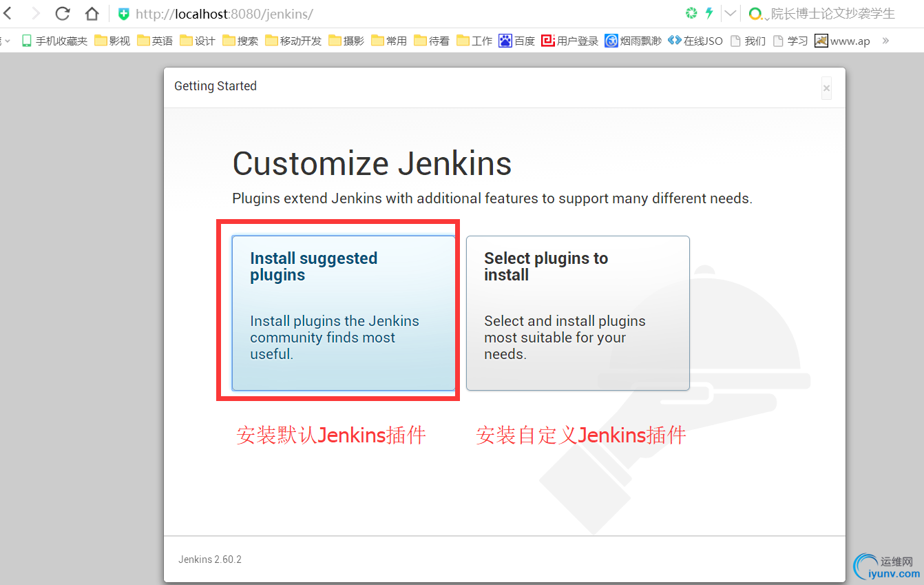
Task: Open the 搜索 bookmarks folder
Action: coord(240,41)
